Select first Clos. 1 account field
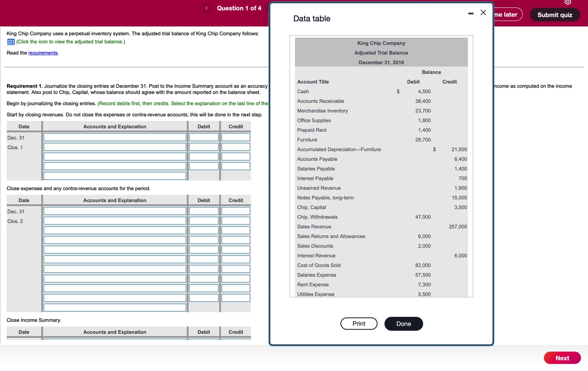The height and width of the screenshot is (371, 588). [115, 137]
